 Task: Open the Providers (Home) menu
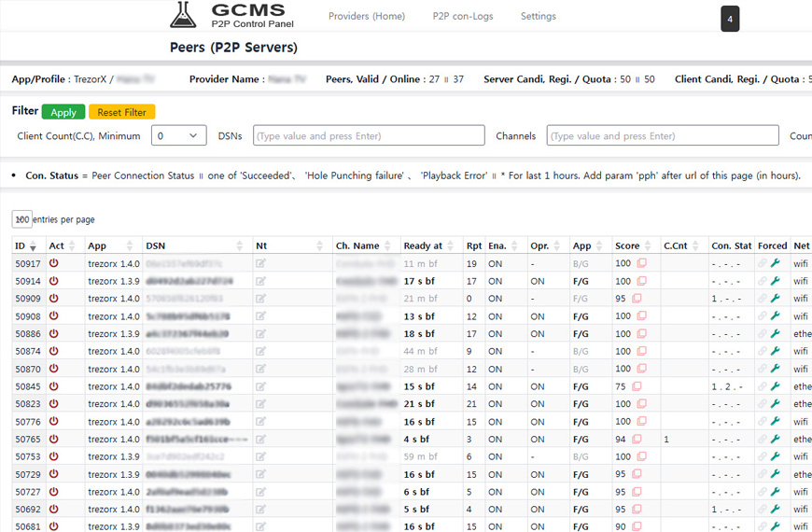[x=366, y=16]
